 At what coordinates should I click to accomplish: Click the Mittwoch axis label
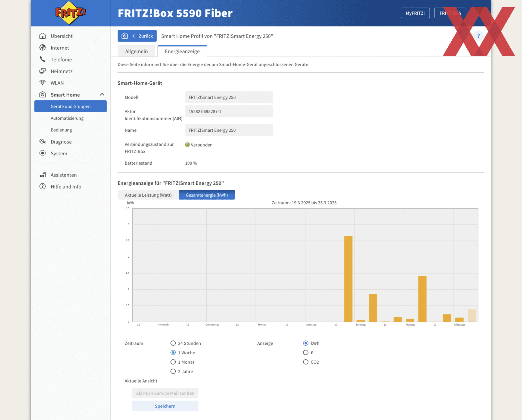163,325
